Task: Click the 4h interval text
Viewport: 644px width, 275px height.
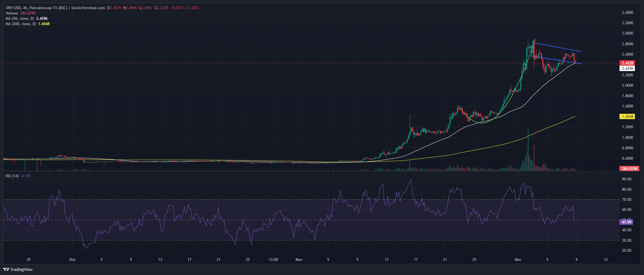Action: coord(25,8)
